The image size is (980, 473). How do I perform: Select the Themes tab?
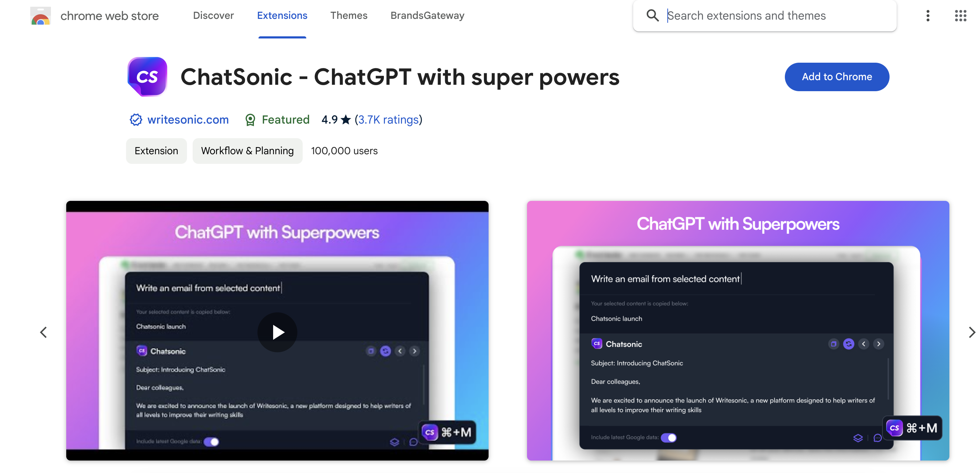(x=349, y=16)
